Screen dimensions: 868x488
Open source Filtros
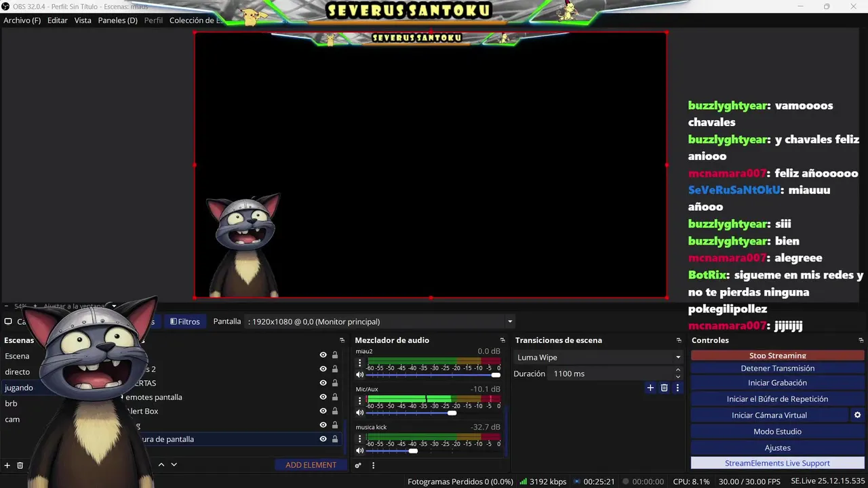click(184, 321)
